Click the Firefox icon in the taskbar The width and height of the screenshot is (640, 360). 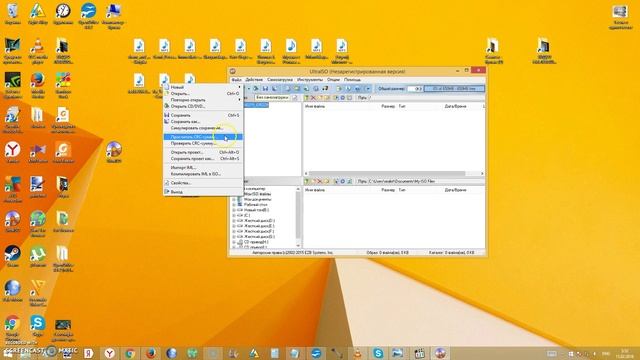click(x=151, y=353)
